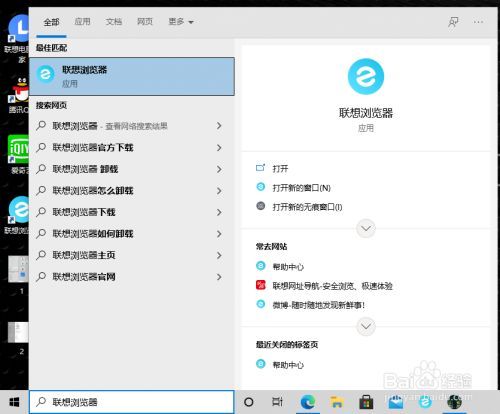Expand arrow for 联想浏览器官网

coord(219,277)
